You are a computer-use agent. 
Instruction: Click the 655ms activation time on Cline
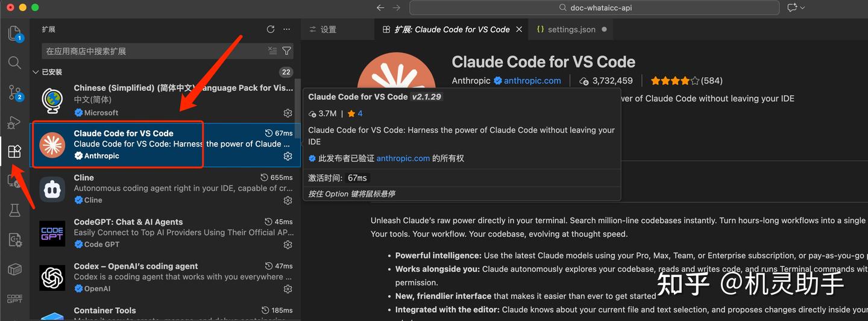(277, 178)
